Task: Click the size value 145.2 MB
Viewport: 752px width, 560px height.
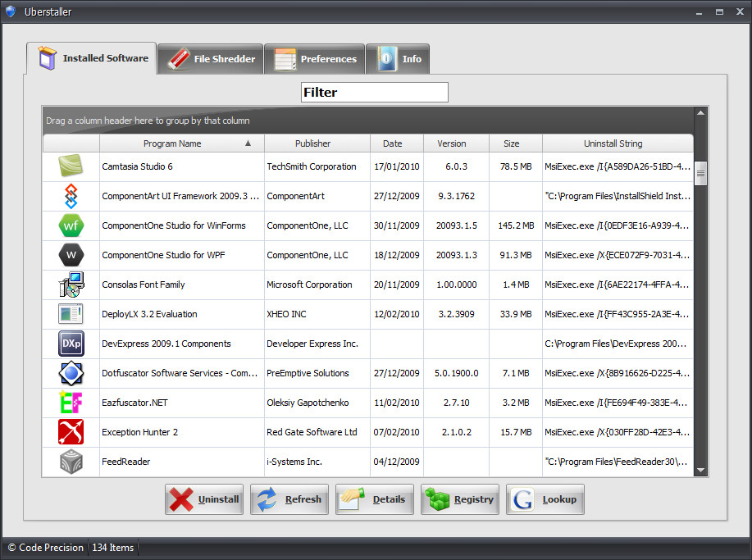Action: [516, 225]
